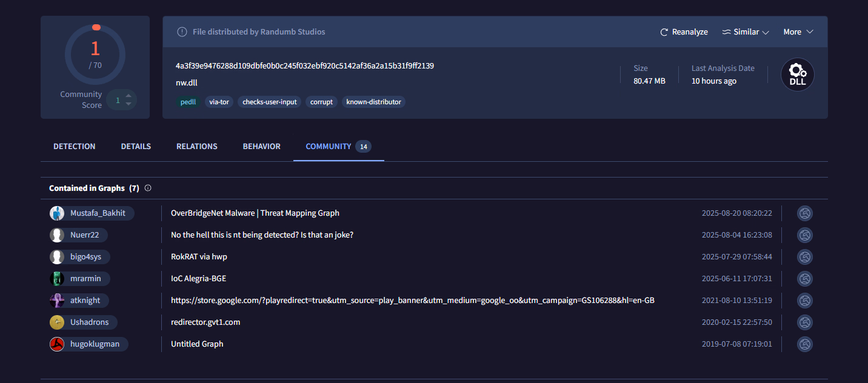The height and width of the screenshot is (383, 868).
Task: Click hugoklugman's avatar thumbnail
Action: tap(57, 344)
